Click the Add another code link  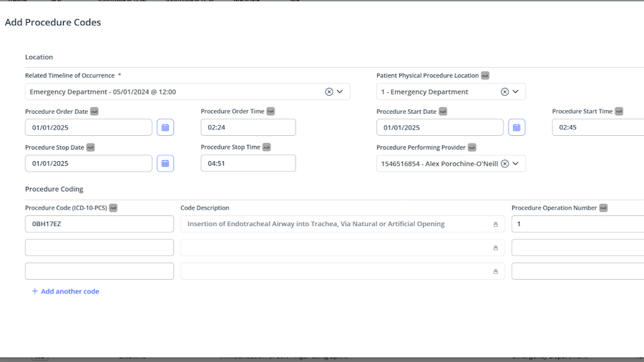click(66, 291)
